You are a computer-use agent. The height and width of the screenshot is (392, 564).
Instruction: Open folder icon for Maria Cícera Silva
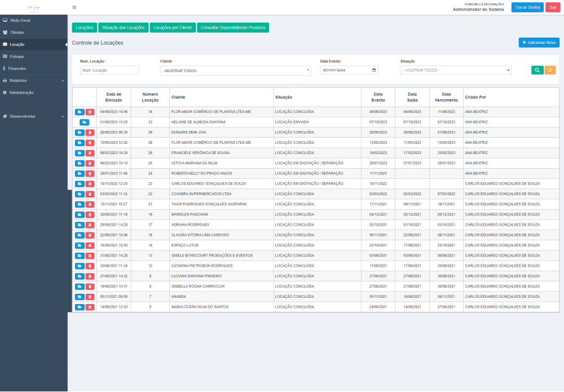click(80, 307)
